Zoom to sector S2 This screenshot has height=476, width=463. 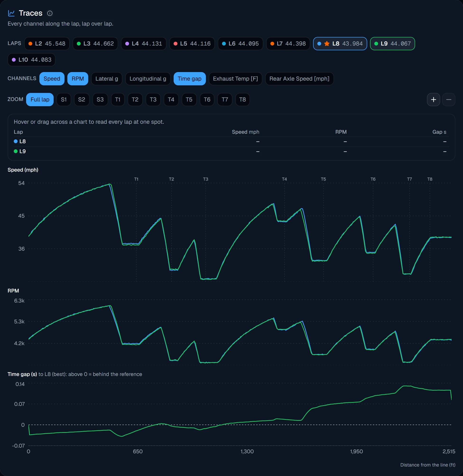(82, 99)
